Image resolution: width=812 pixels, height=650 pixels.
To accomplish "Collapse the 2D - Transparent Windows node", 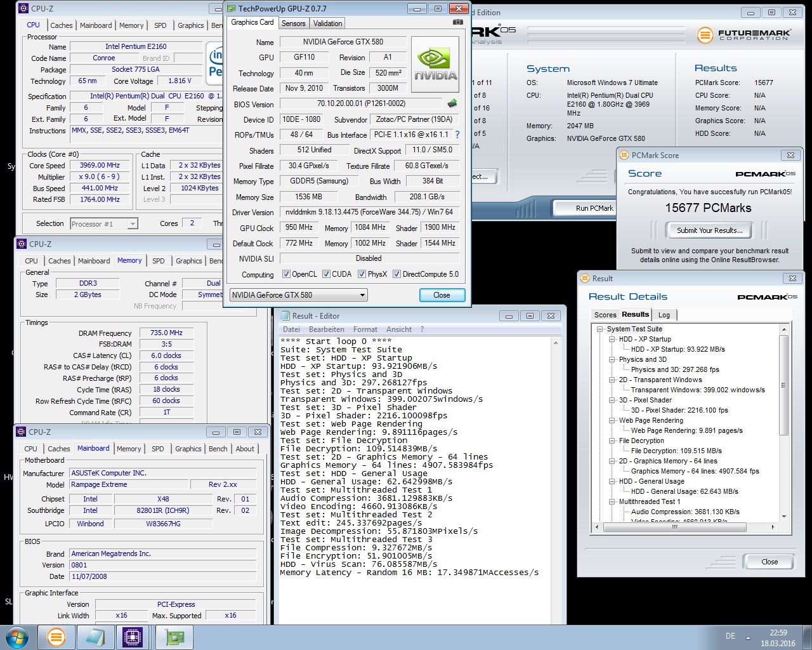I will [612, 380].
